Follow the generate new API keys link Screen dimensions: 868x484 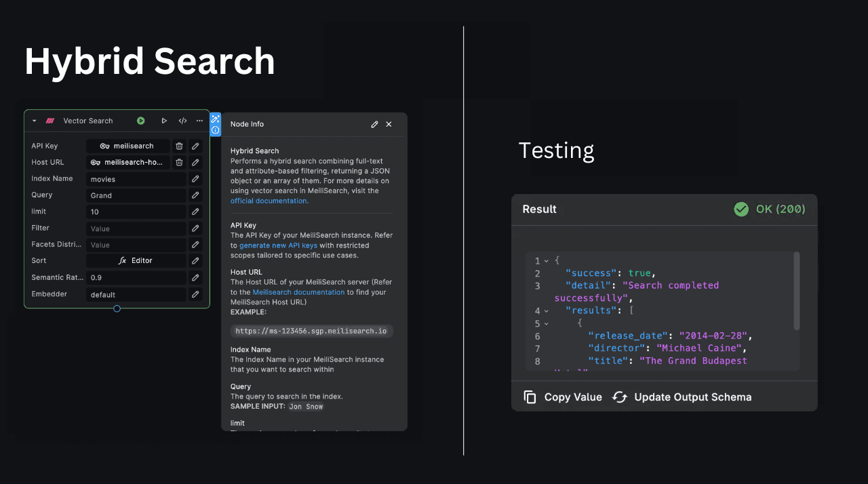[278, 245]
